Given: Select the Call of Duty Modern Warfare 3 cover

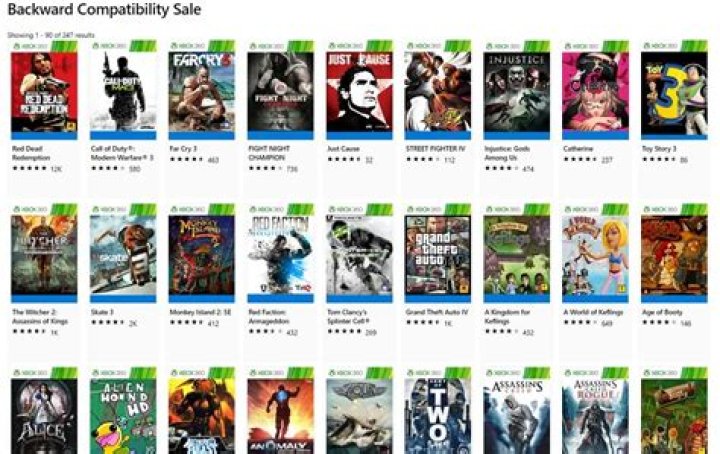Looking at the screenshot, I should point(123,92).
